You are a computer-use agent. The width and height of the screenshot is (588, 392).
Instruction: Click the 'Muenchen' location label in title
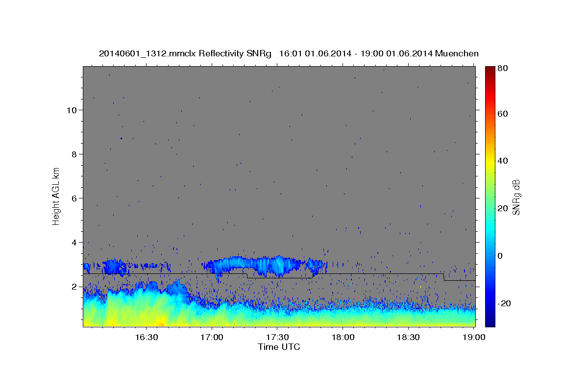(457, 53)
